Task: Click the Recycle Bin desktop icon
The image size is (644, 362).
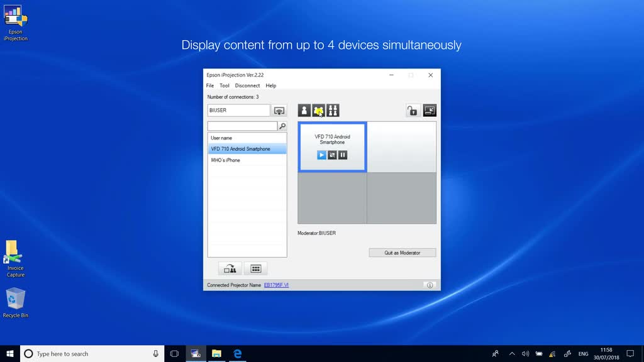Action: (16, 303)
